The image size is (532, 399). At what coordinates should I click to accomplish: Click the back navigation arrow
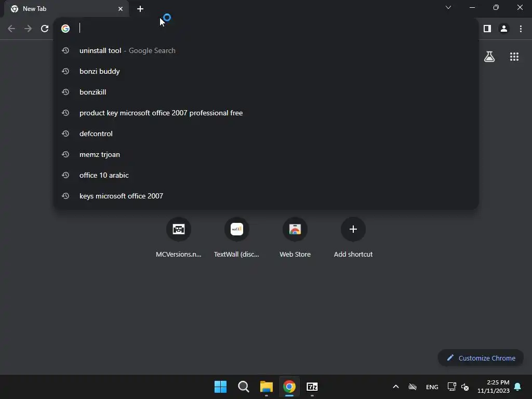click(x=11, y=29)
